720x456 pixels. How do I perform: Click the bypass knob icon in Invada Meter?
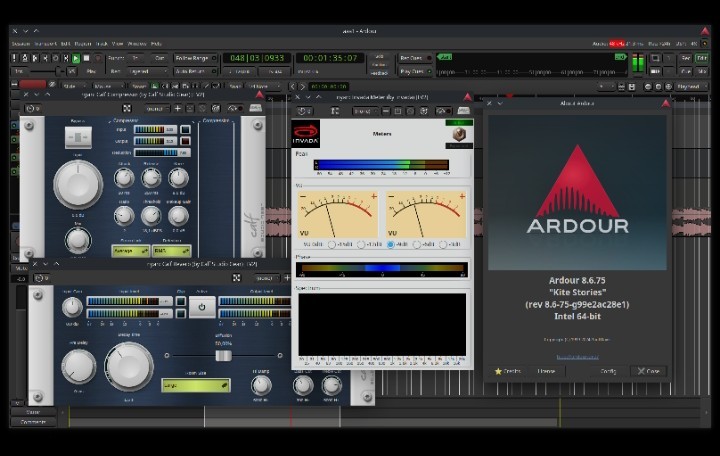(x=459, y=135)
